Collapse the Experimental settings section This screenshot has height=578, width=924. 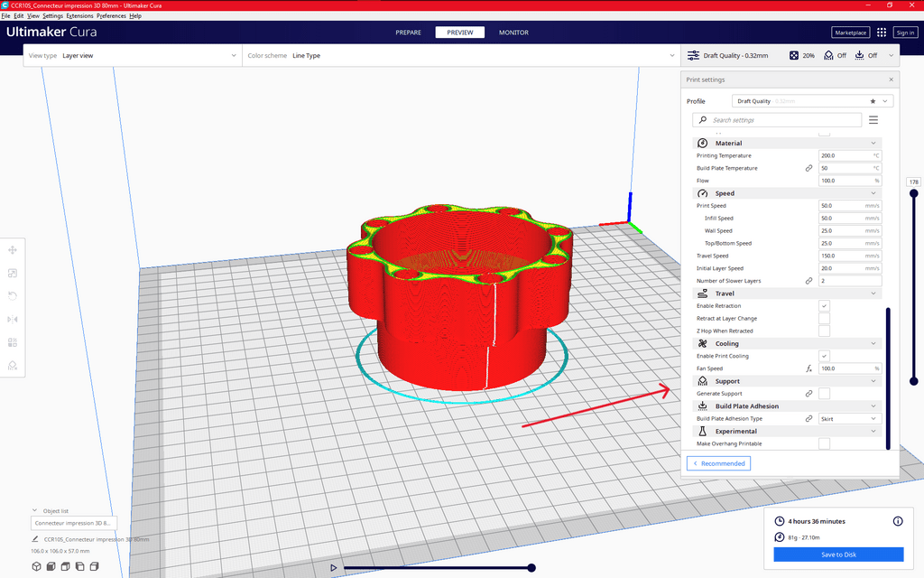click(x=787, y=431)
